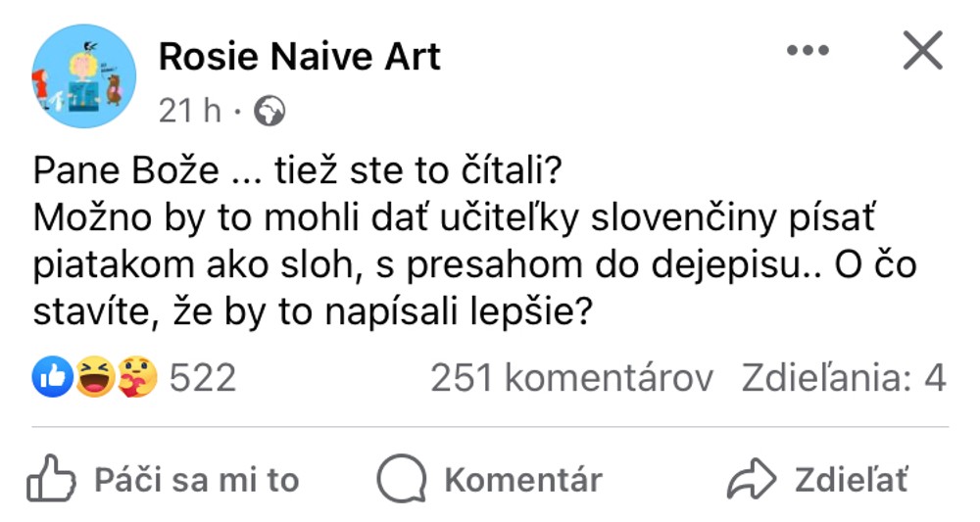Open the '251 komentárov' comments list
980x522 pixels.
pyautogui.click(x=571, y=378)
